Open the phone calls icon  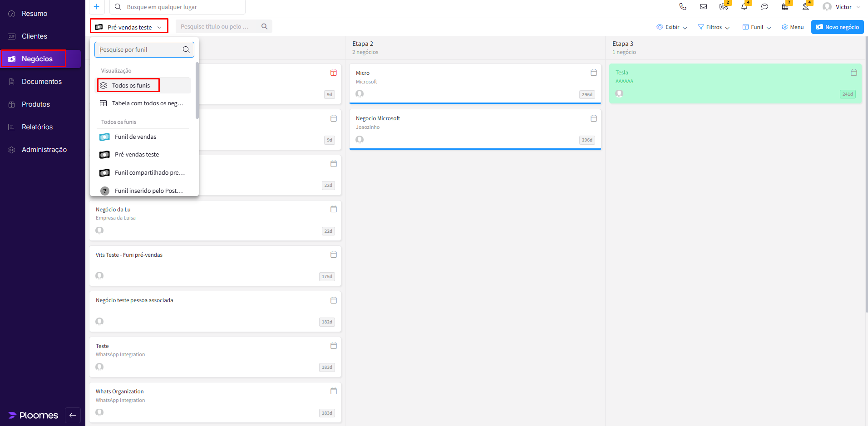pos(682,7)
